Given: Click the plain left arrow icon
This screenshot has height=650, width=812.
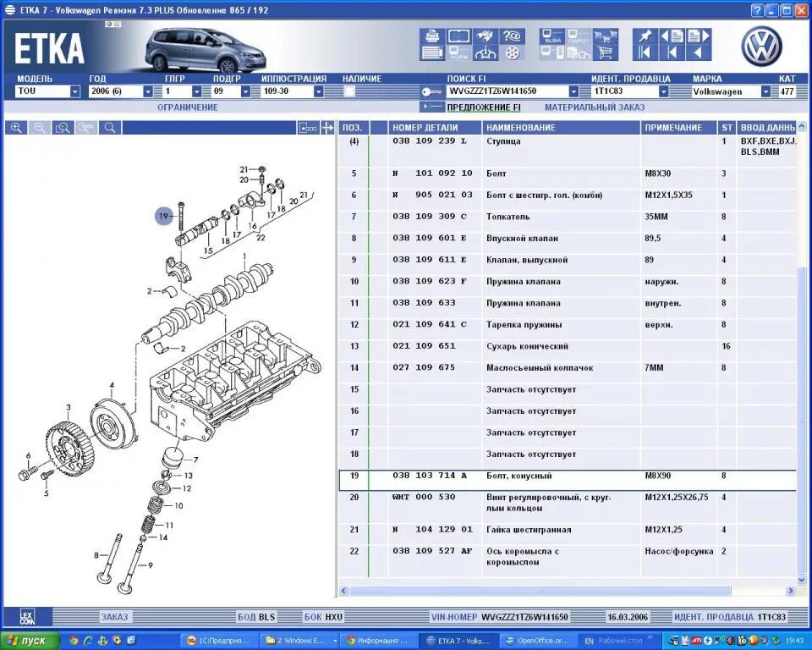Looking at the screenshot, I should [699, 52].
